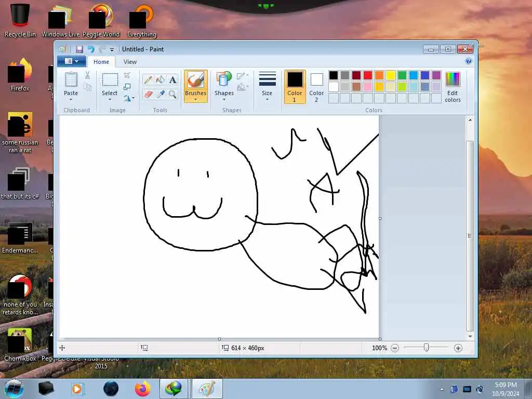
Task: Select the Magnifier tool
Action: 172,94
